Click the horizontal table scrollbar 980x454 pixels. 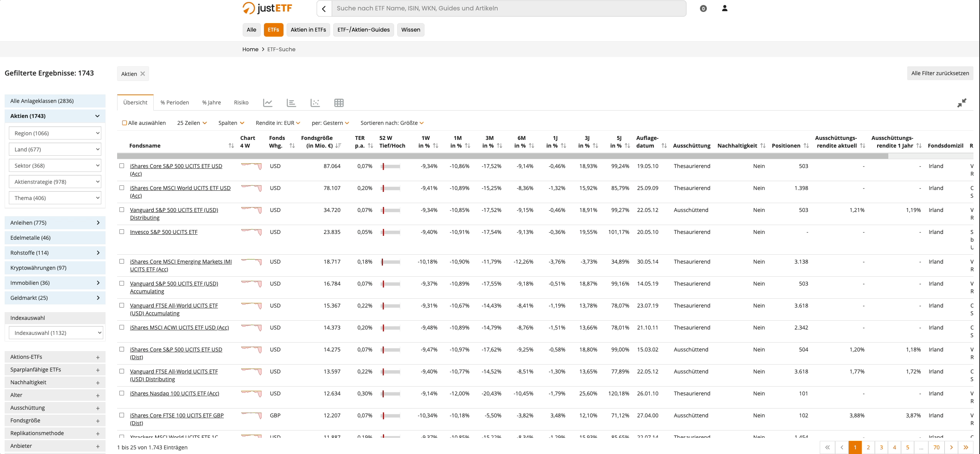502,156
